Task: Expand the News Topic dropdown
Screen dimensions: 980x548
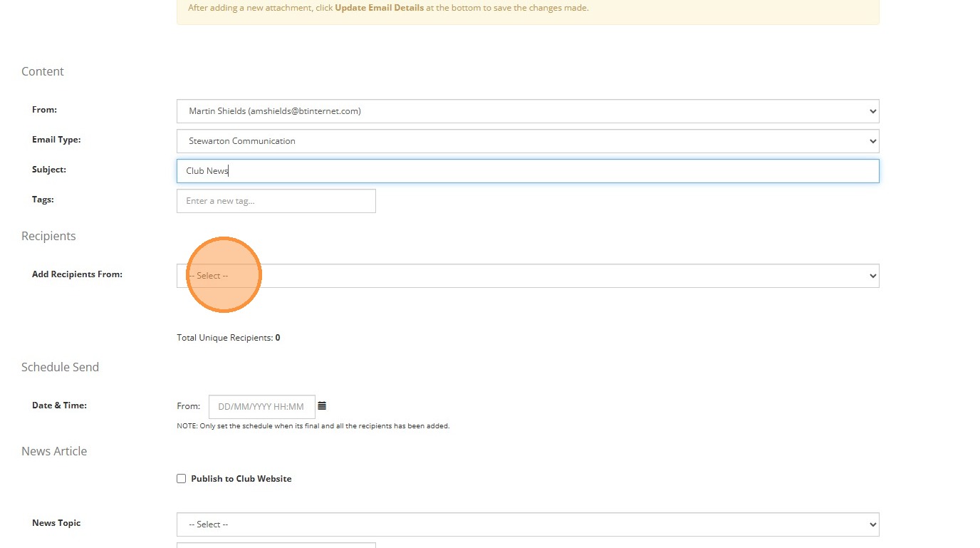Action: [x=528, y=524]
